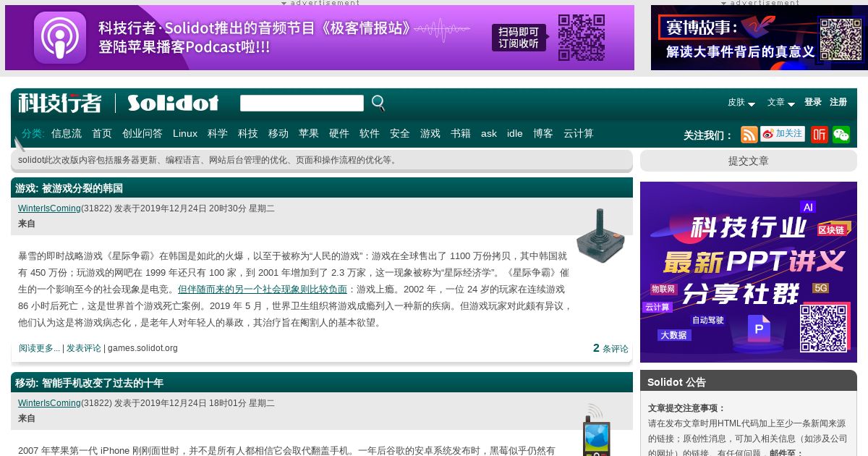Open the 云计算 category
The height and width of the screenshot is (456, 868).
[579, 133]
